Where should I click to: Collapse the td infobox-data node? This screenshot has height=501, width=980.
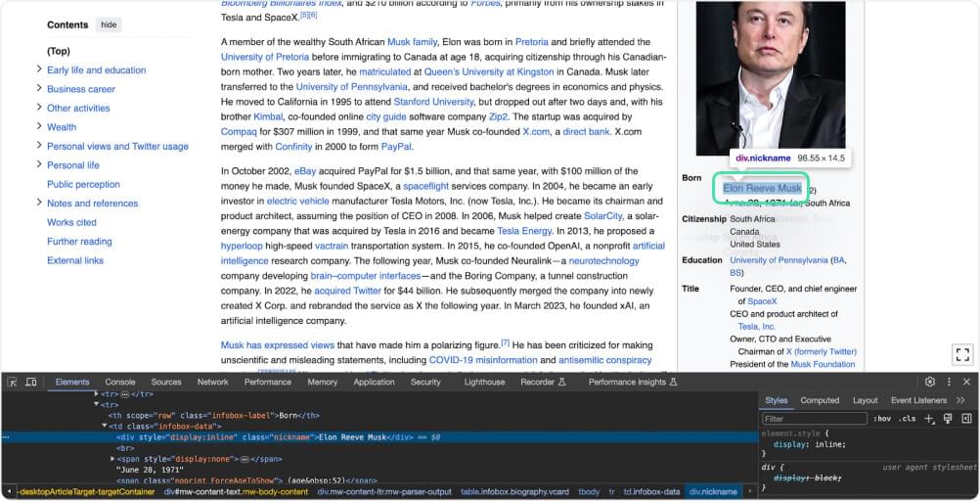tap(105, 426)
